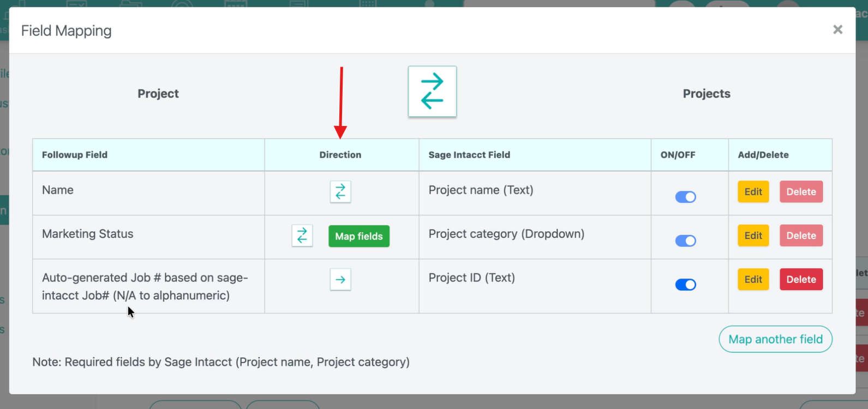Disable the Marketing Status mapping switch

click(x=685, y=240)
